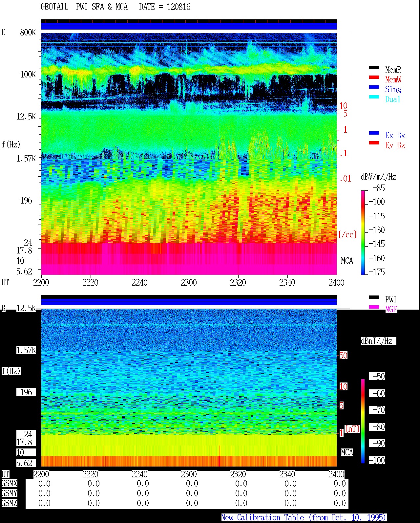Click the Sing legend label
The image size is (420, 523).
(393, 89)
